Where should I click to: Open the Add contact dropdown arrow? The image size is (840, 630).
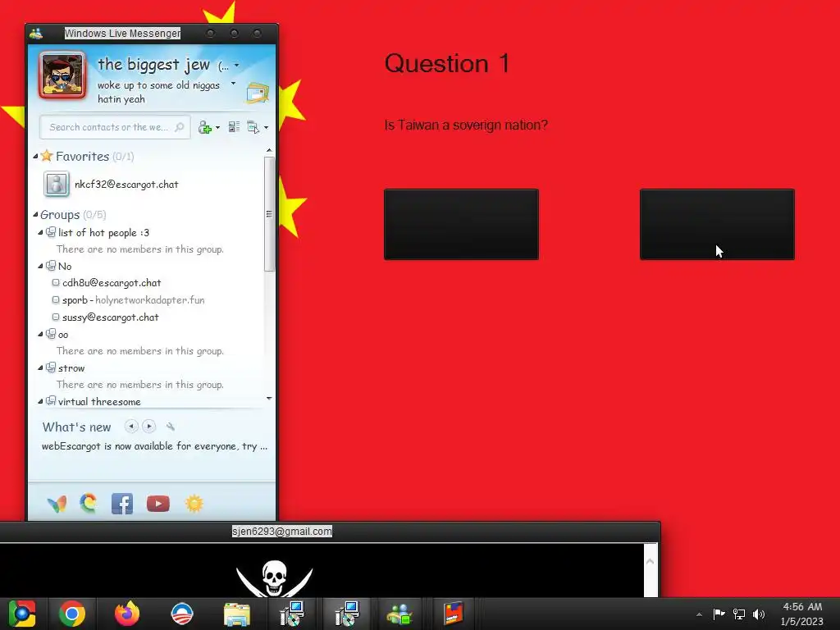[217, 127]
